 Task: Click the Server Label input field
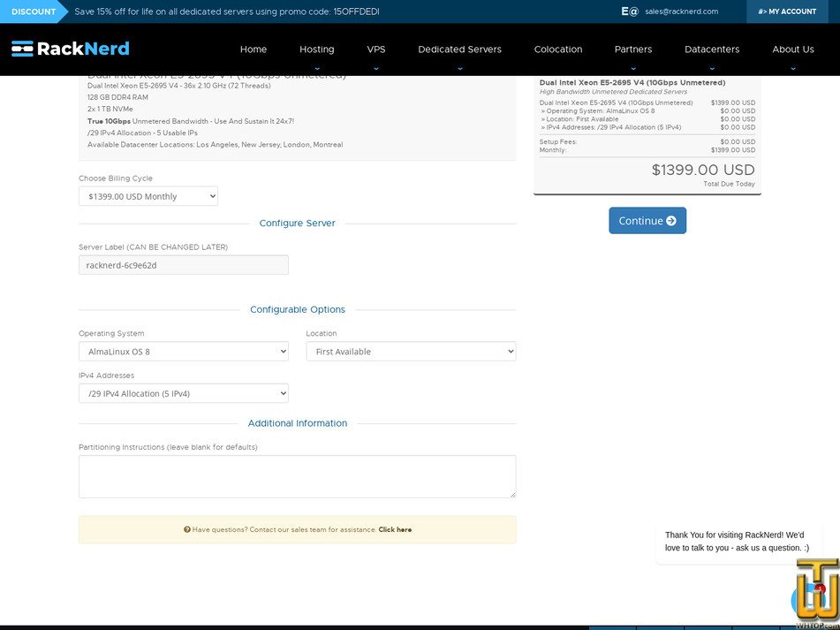(183, 264)
